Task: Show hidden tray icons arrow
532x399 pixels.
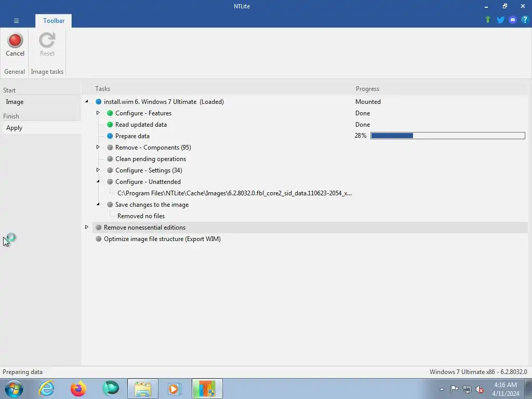Action: point(442,389)
